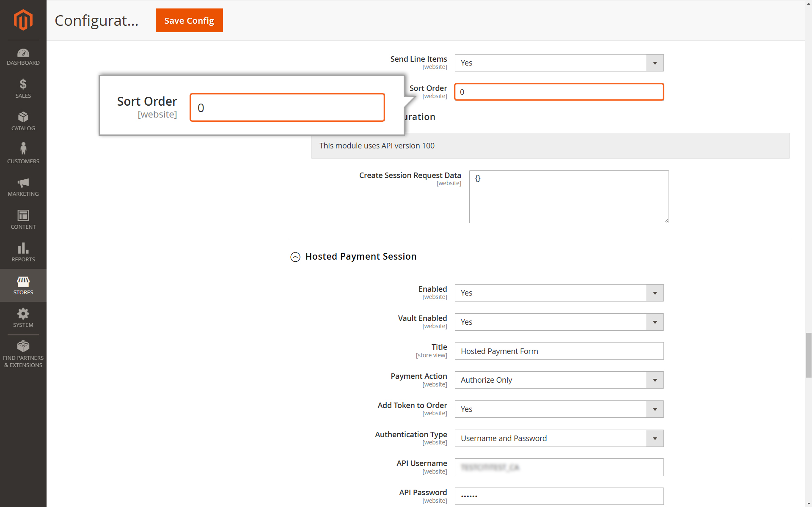Select the Stores menu item
Screen dimensions: 812x507
point(23,285)
